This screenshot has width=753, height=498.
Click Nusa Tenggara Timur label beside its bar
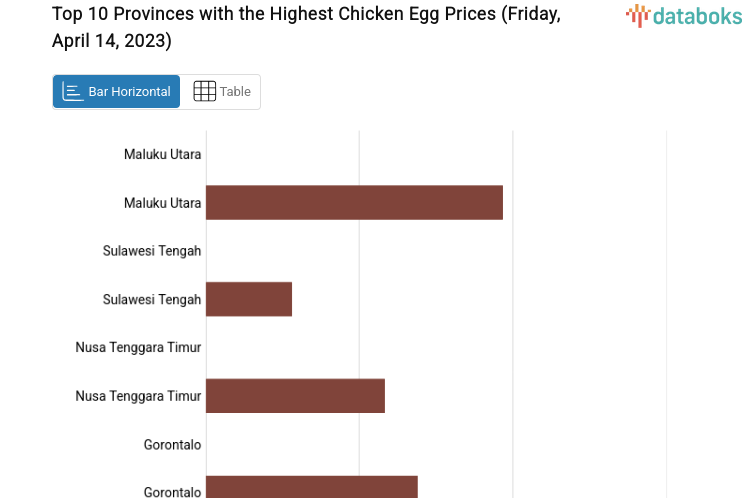(138, 396)
